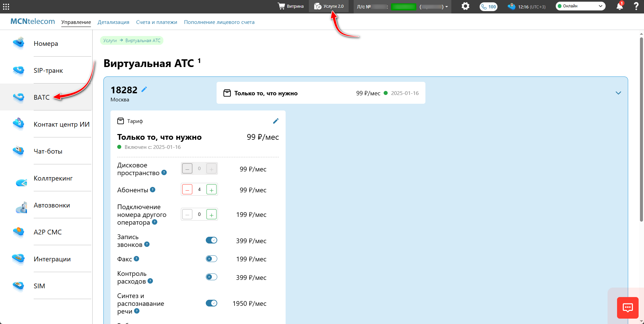This screenshot has height=324, width=644.
Task: Click info icon next to Абоненты
Action: coord(153,190)
